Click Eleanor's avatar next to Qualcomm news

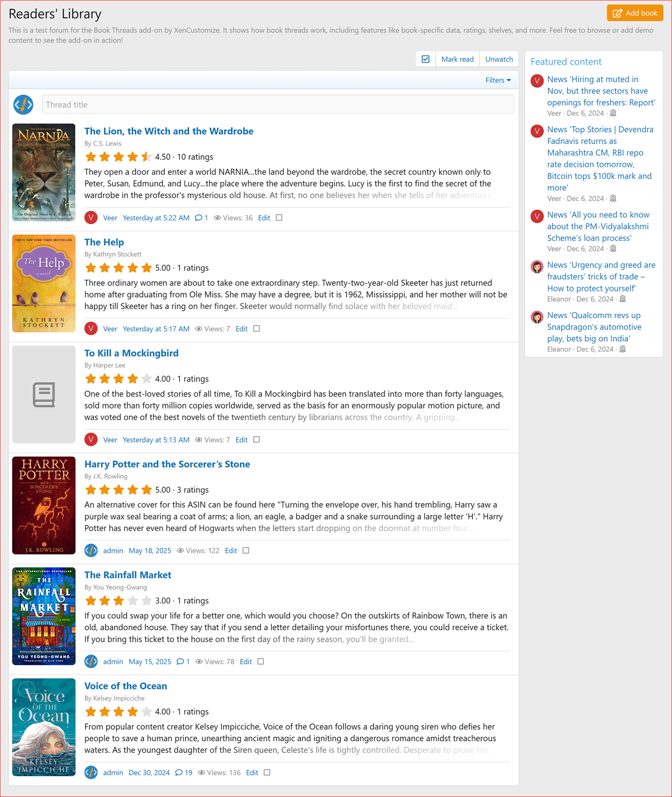pos(536,317)
